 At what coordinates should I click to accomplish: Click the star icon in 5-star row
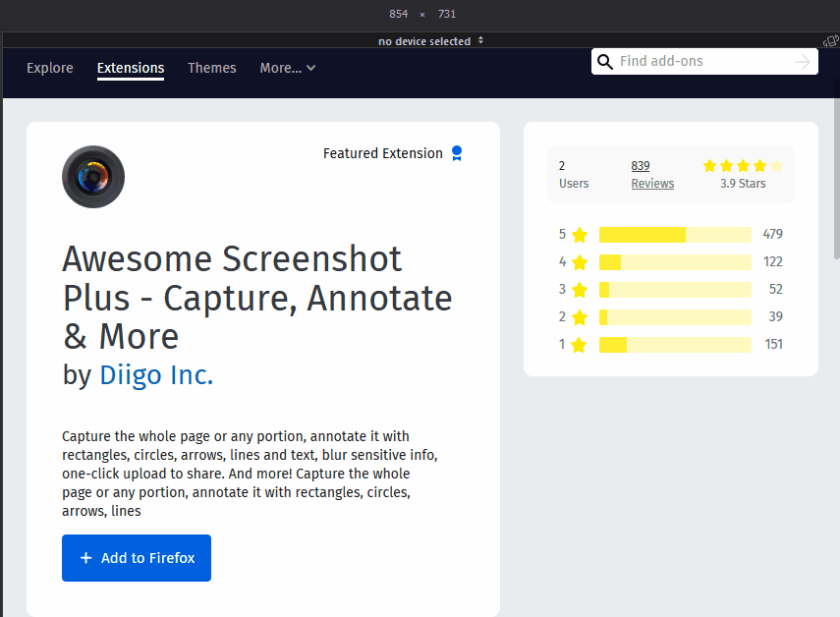(x=579, y=235)
